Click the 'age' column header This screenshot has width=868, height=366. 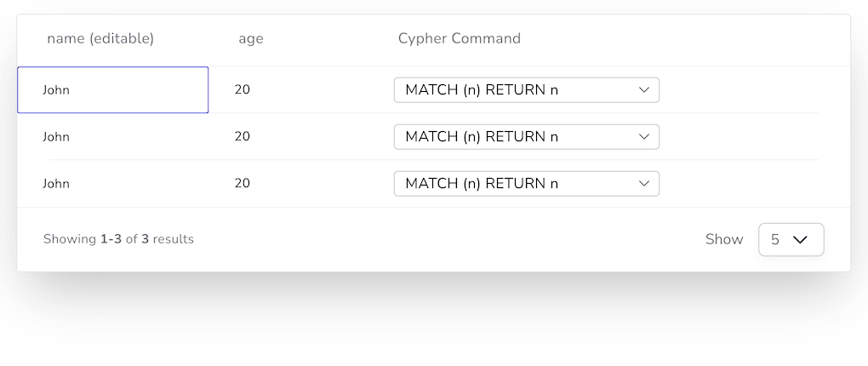pyautogui.click(x=251, y=38)
